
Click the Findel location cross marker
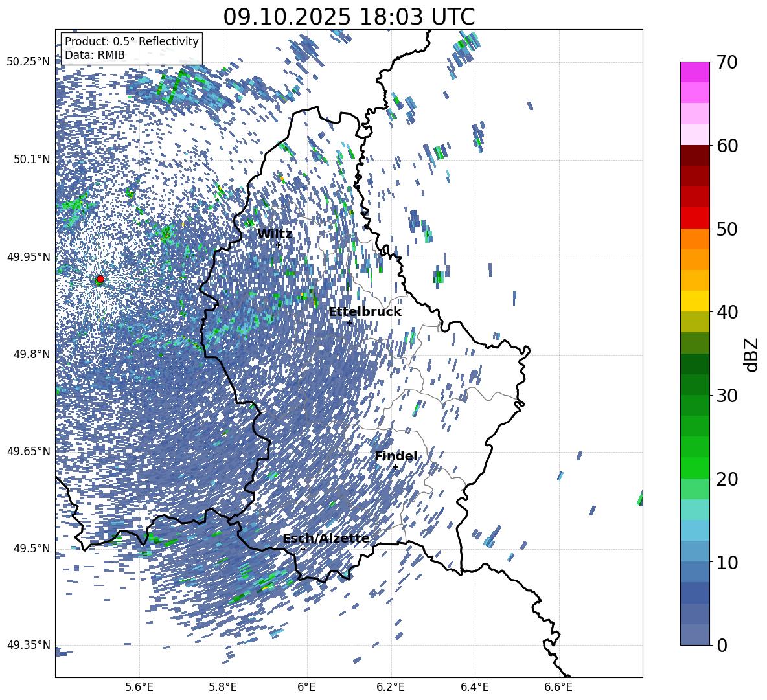(x=395, y=468)
